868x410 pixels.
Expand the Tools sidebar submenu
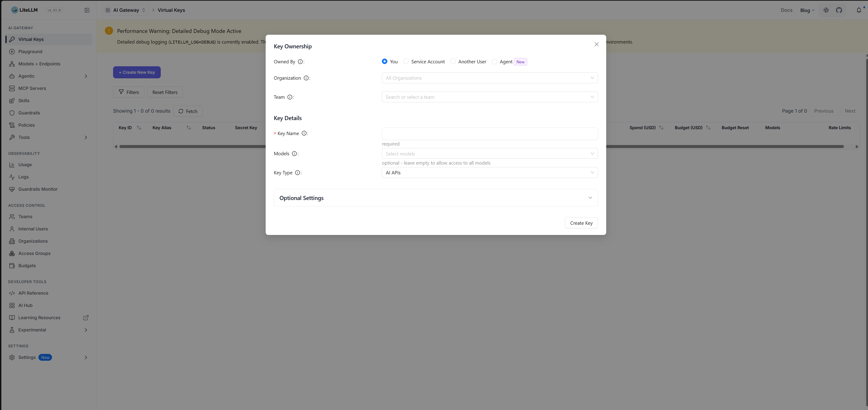86,137
